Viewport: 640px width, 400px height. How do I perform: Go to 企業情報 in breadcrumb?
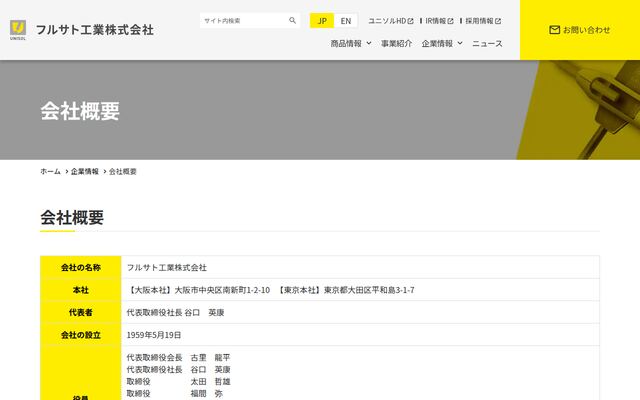85,171
